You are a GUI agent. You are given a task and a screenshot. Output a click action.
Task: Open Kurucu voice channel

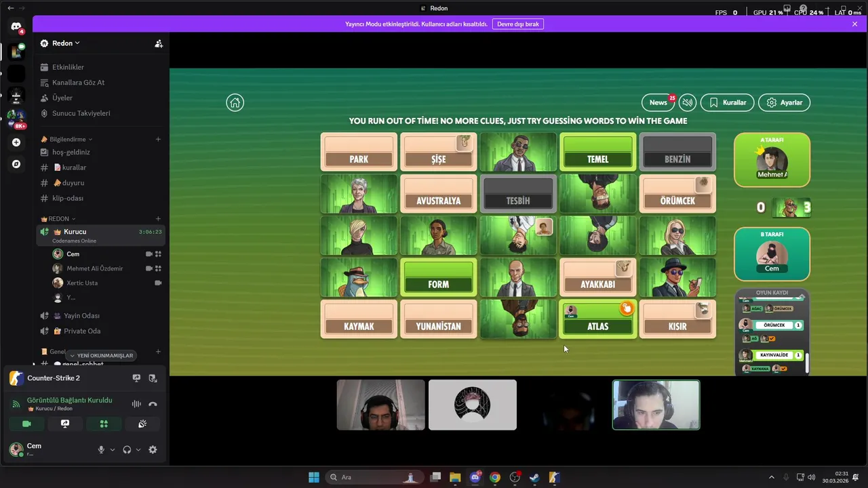[102, 235]
